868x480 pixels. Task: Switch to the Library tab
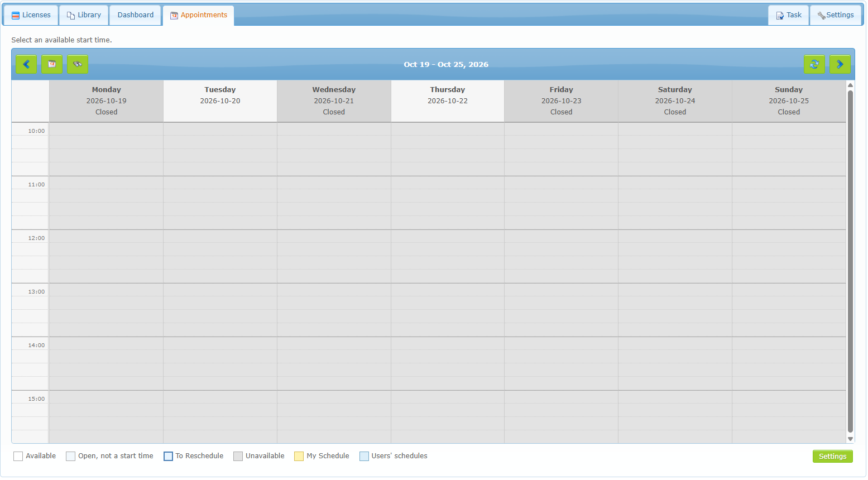click(x=84, y=15)
